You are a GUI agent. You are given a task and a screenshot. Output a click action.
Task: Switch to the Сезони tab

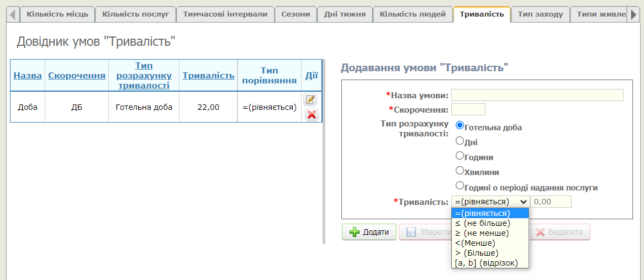pos(295,14)
